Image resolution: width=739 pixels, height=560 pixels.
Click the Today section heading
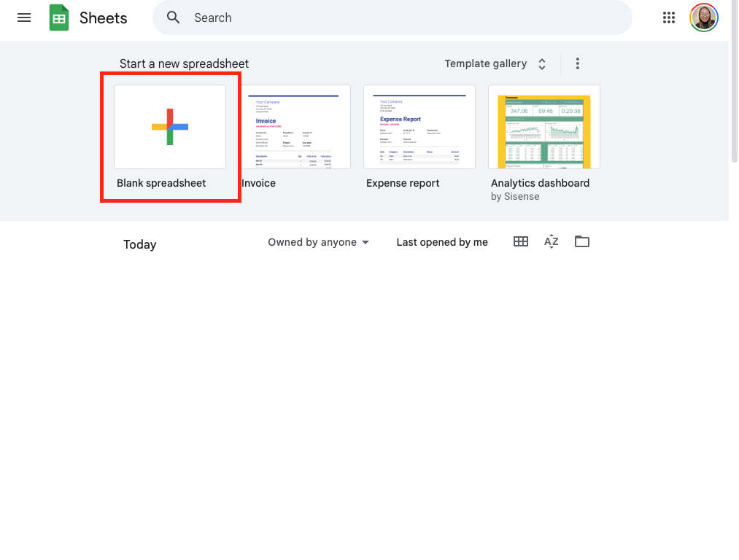click(x=140, y=244)
